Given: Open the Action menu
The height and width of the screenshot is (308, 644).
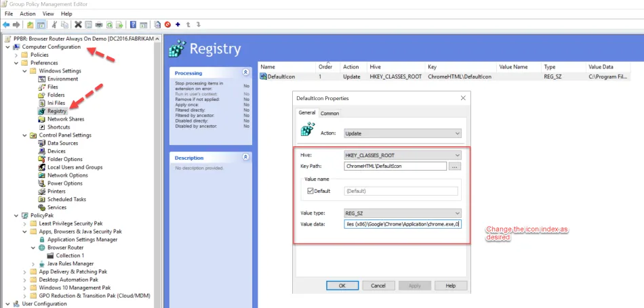Looking at the screenshot, I should click(x=28, y=14).
